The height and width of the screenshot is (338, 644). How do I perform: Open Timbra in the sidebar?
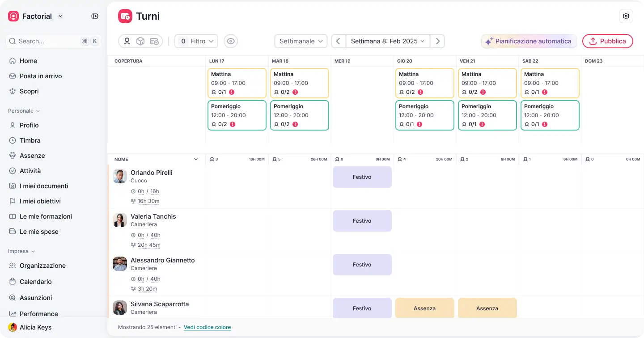(x=30, y=140)
